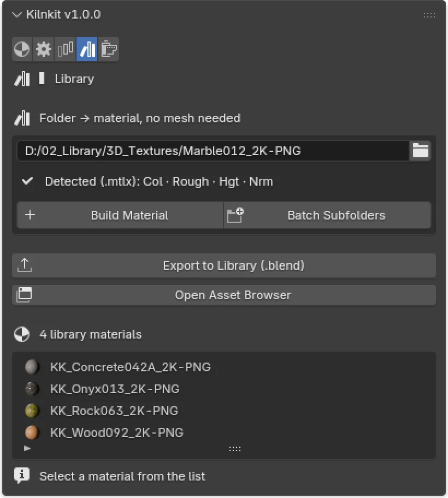448x498 pixels.
Task: Open the Asset Browser
Action: click(224, 295)
